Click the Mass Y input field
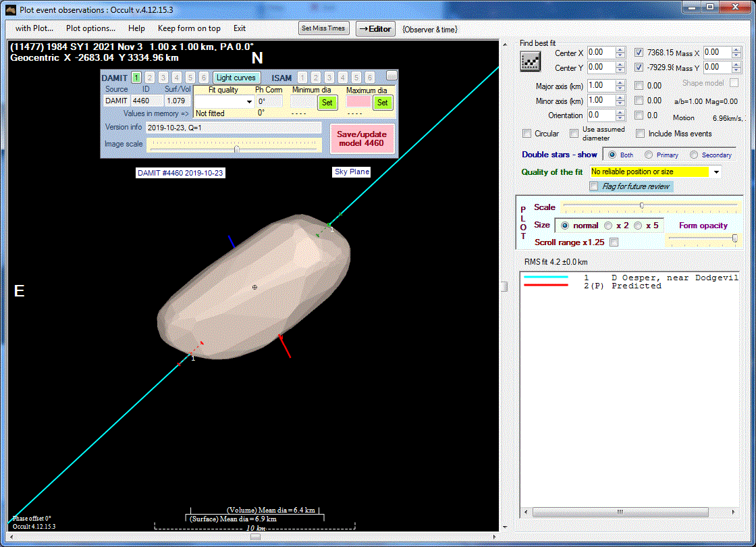Screen dimensions: 756x547 click(x=718, y=67)
